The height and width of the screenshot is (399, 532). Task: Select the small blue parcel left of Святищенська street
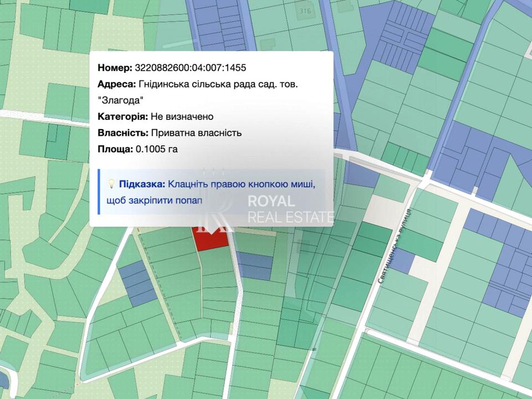tap(403, 262)
